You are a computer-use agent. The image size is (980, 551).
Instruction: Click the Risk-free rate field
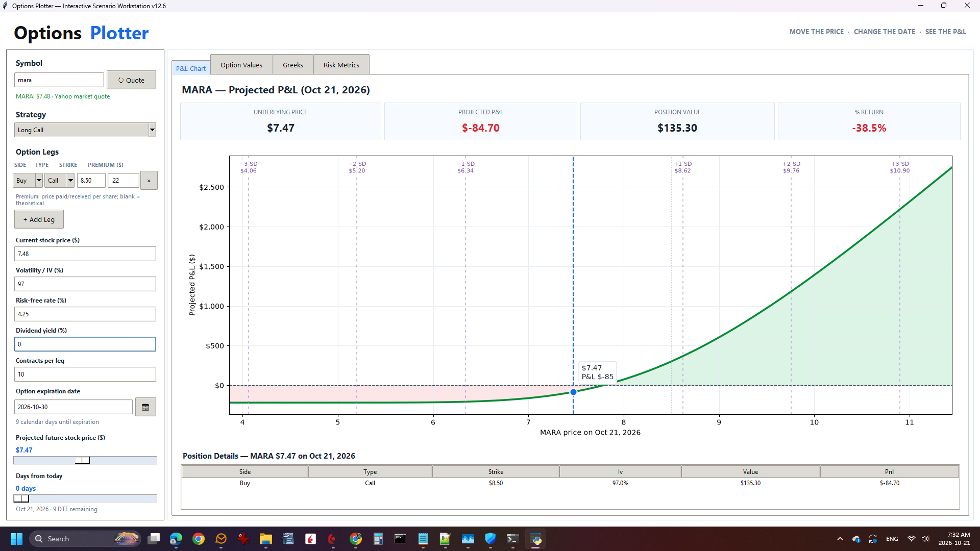[85, 314]
